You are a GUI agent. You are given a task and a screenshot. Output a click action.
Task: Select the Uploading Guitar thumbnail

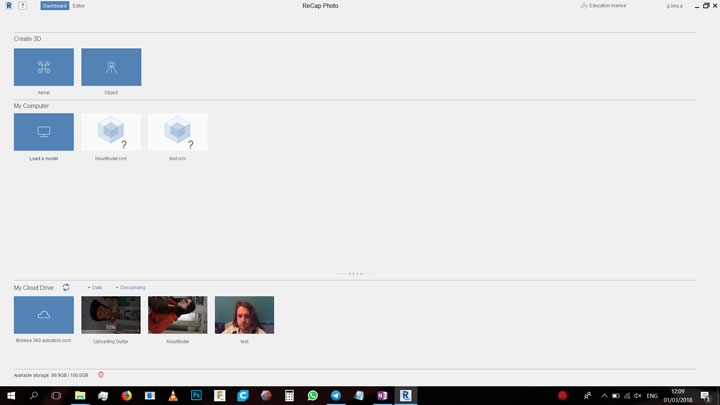[111, 315]
